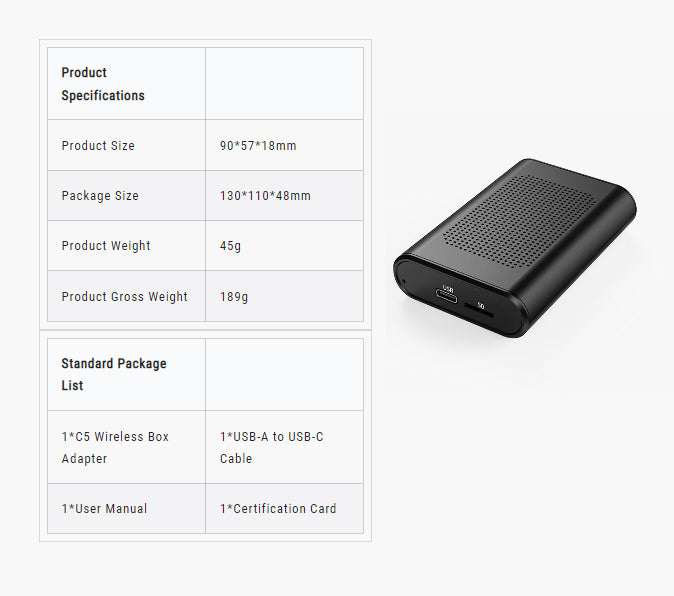Click the 1*C5 Wireless Box Adapter entry
Viewport: 674px width, 596px height.
[115, 447]
